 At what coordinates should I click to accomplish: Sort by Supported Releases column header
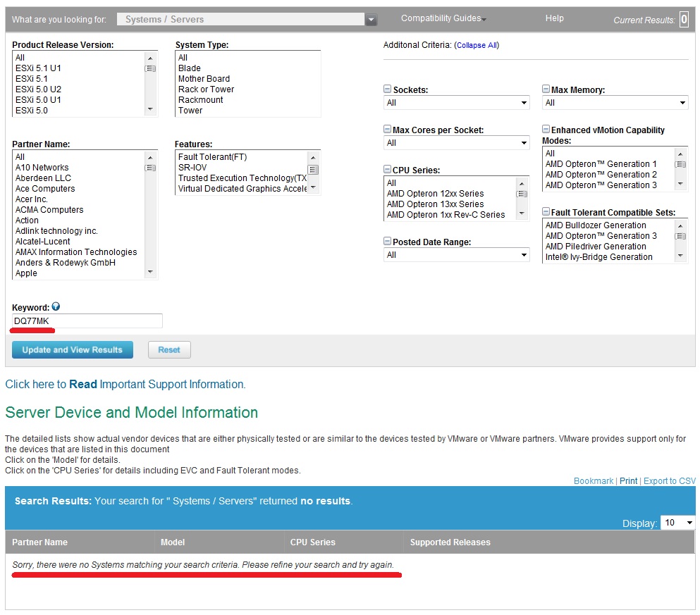(x=450, y=542)
